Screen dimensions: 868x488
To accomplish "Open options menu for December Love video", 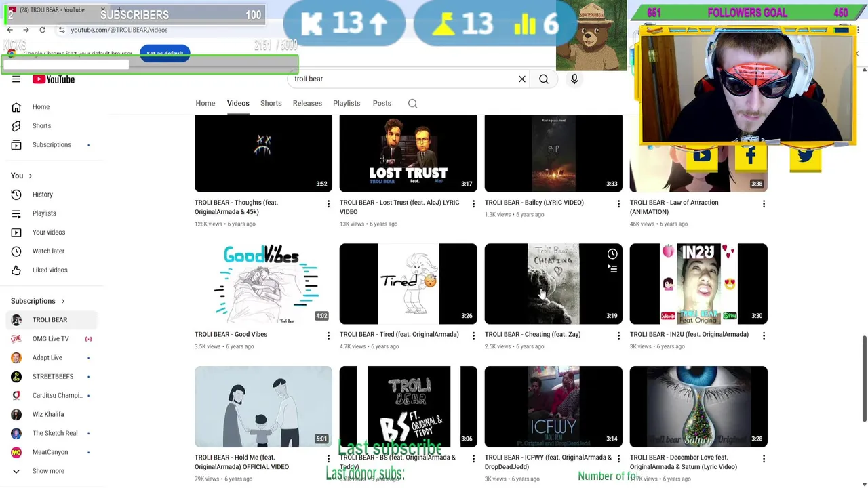I will tap(764, 458).
